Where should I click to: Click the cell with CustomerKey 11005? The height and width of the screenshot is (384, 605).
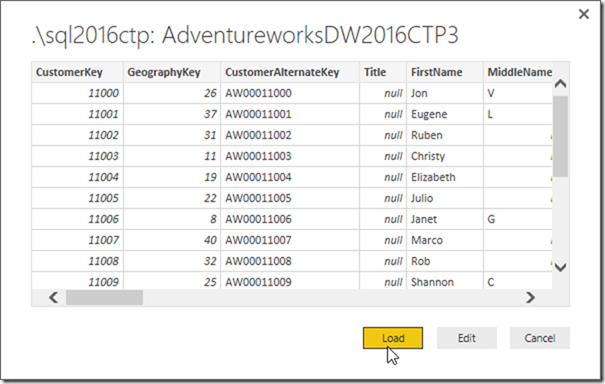tap(78, 198)
